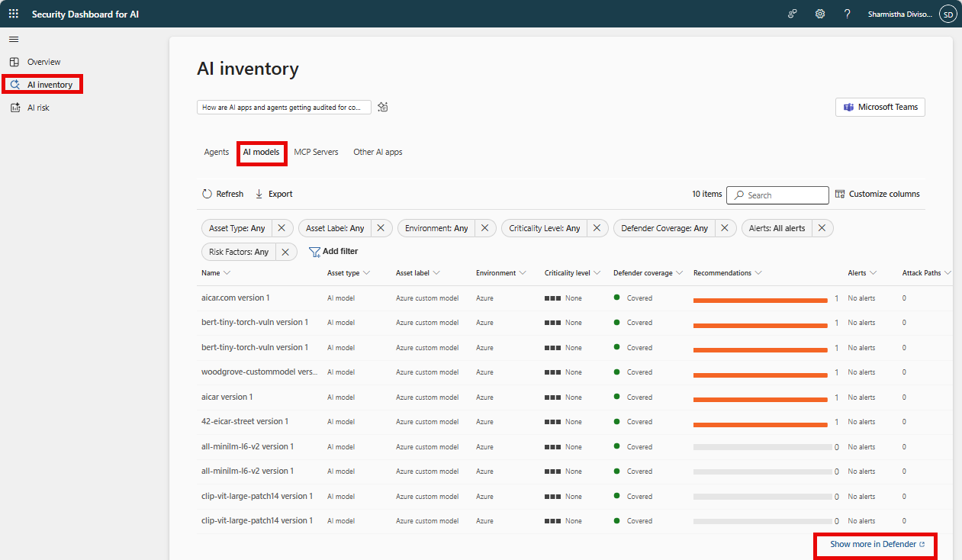The image size is (962, 560).
Task: Sort by the Defender coverage column header
Action: pos(648,273)
